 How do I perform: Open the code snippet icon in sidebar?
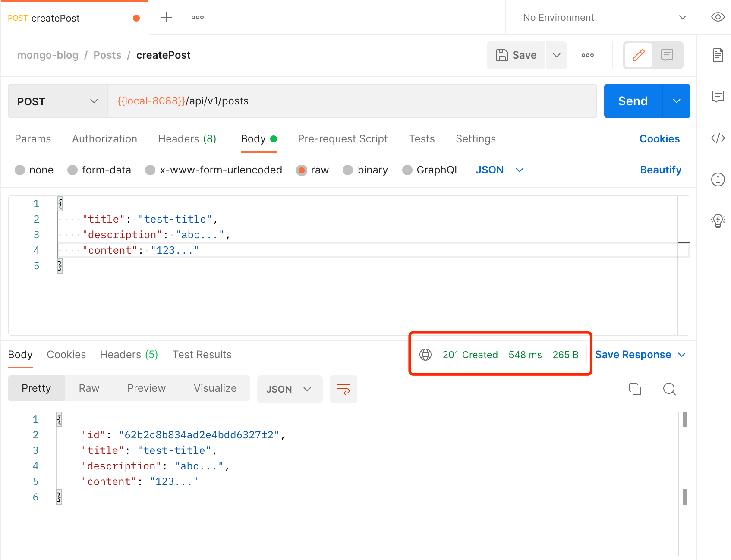718,138
